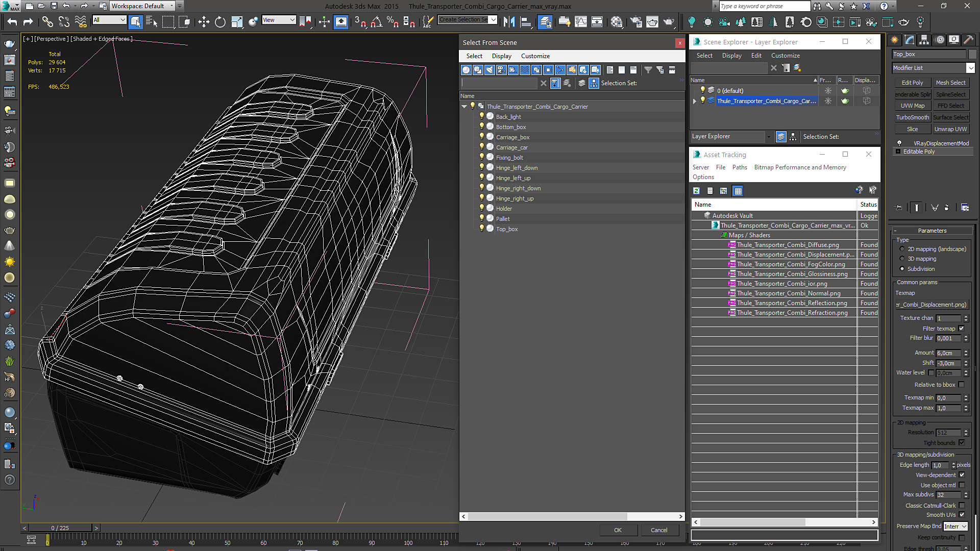Enable the Use object mtl checkbox
The height and width of the screenshot is (551, 980).
pyautogui.click(x=962, y=485)
